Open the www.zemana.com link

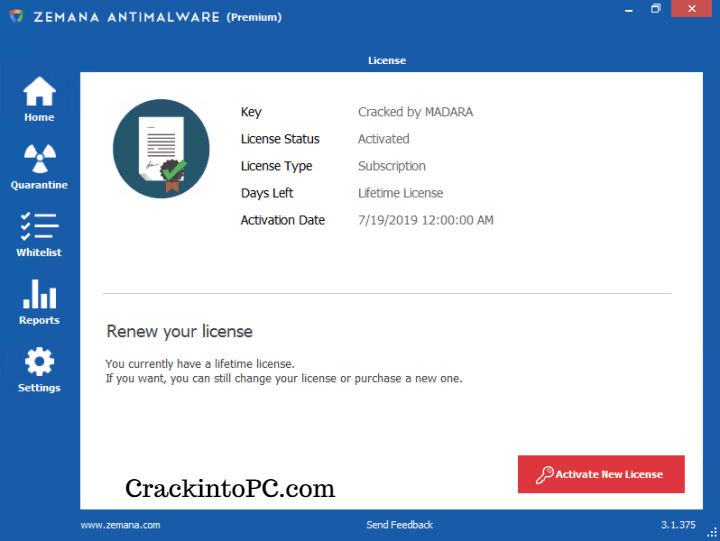pyautogui.click(x=120, y=525)
